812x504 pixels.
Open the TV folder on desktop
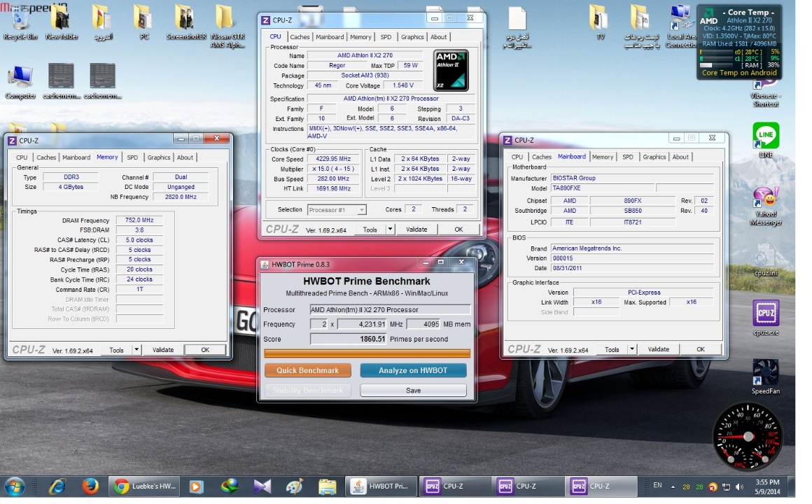(600, 22)
